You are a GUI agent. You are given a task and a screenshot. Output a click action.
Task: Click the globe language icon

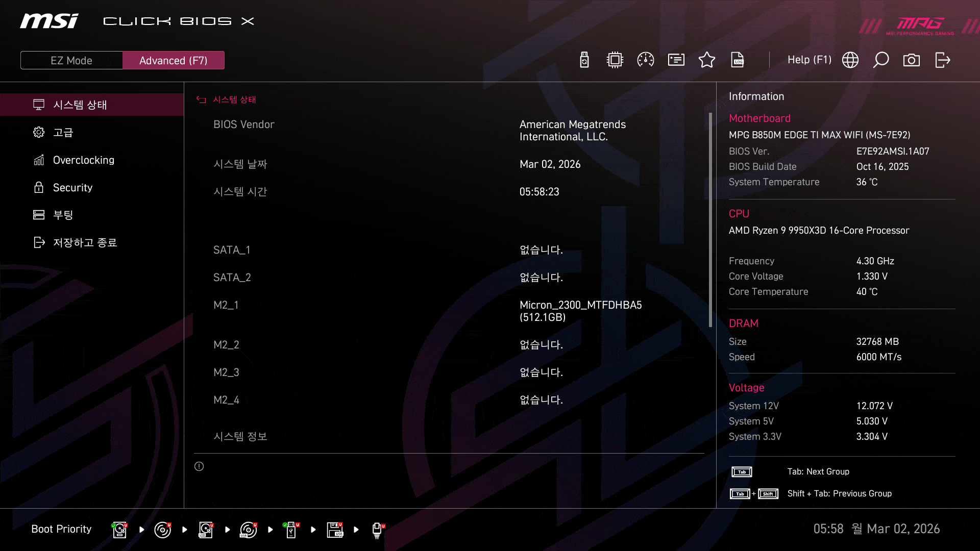click(x=850, y=60)
